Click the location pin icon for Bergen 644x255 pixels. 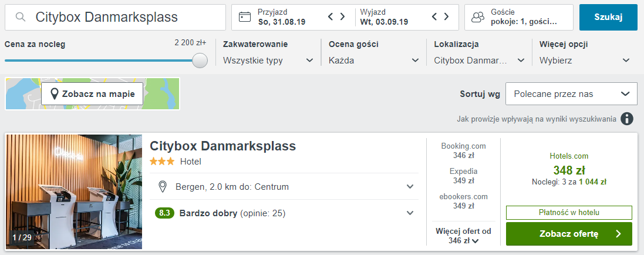point(163,187)
